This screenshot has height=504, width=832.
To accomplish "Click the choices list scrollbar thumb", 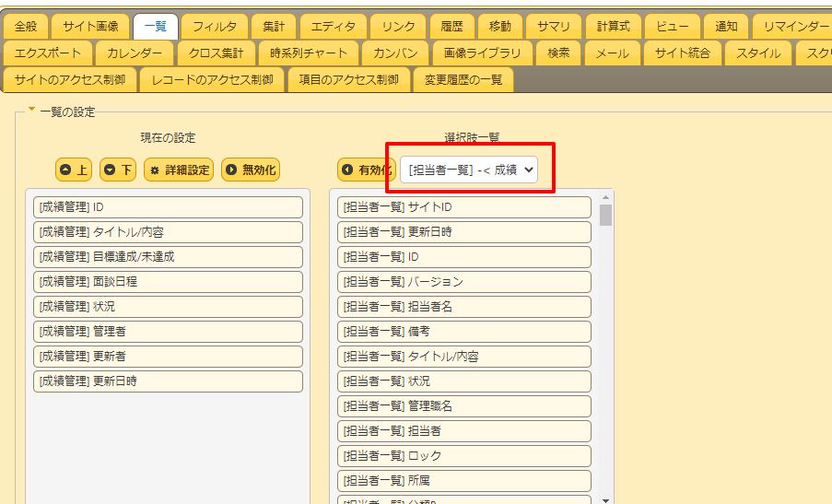I will (x=606, y=216).
